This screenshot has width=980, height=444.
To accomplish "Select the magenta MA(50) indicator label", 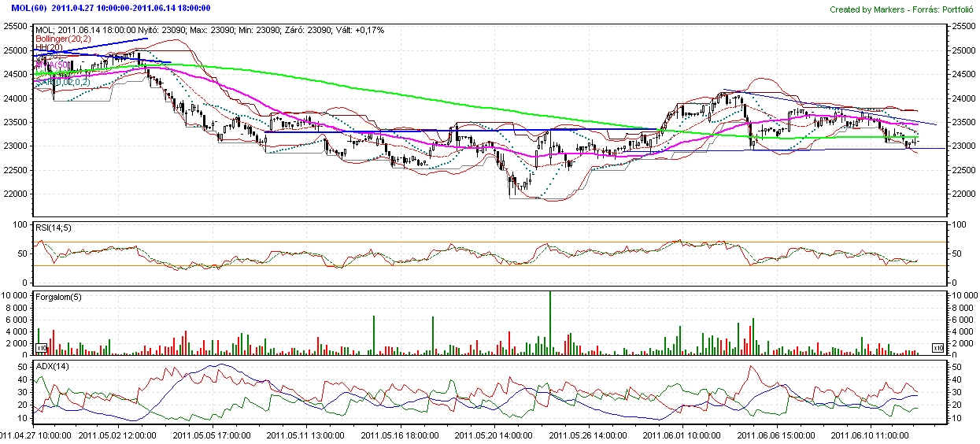I will point(51,65).
